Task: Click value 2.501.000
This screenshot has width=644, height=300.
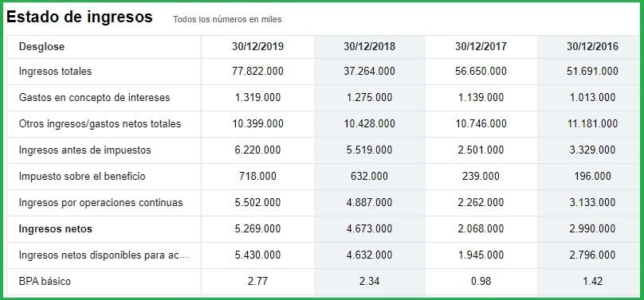Action: tap(481, 150)
